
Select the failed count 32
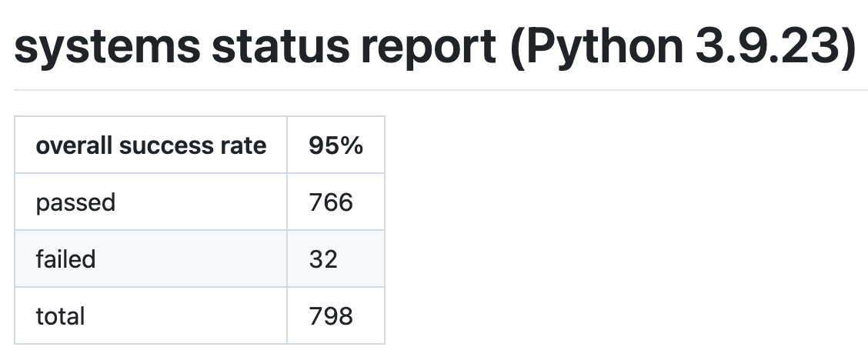coord(323,259)
